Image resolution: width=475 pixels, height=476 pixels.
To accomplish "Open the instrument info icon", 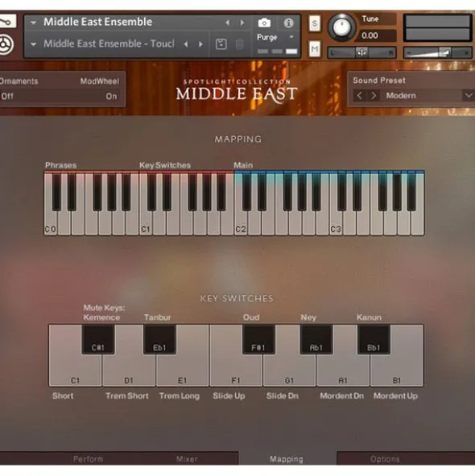I will [288, 23].
